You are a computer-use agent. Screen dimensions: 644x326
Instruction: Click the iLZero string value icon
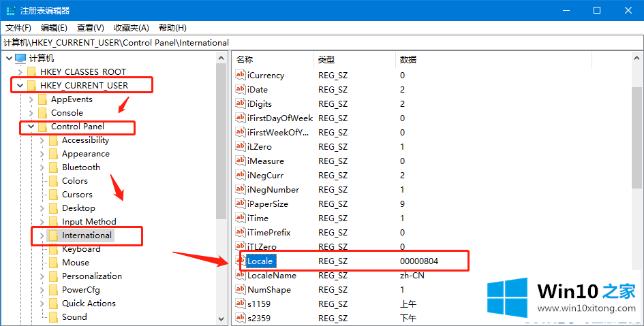click(x=241, y=146)
